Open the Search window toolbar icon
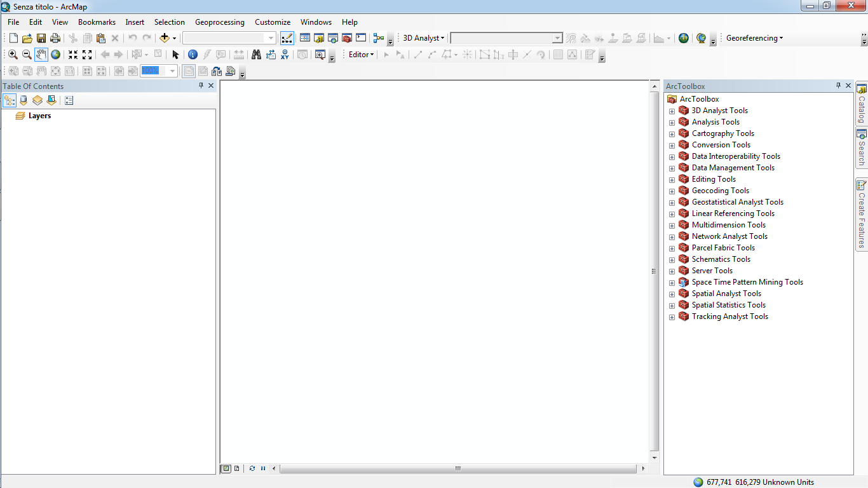The image size is (868, 488). click(333, 38)
